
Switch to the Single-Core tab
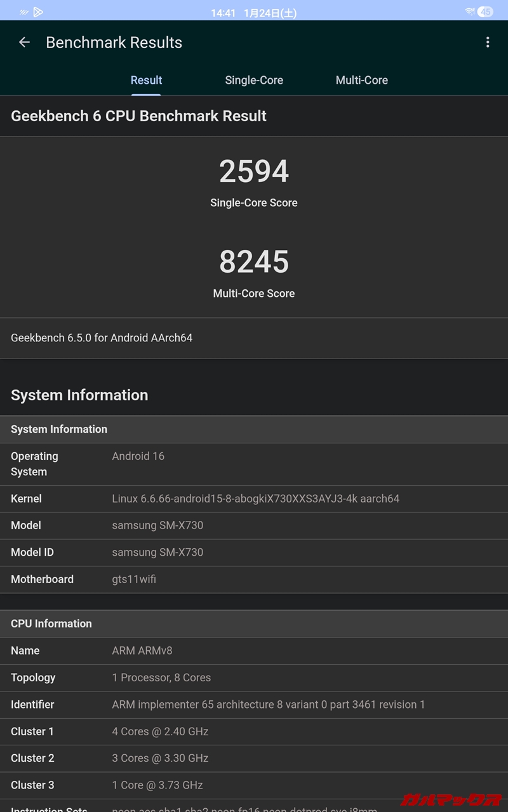(x=254, y=81)
